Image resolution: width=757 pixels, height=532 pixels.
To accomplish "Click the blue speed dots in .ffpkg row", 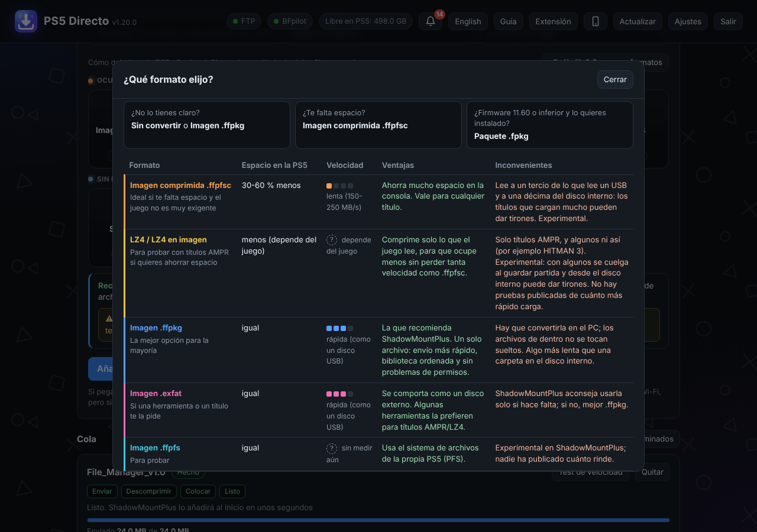I will tap(339, 328).
